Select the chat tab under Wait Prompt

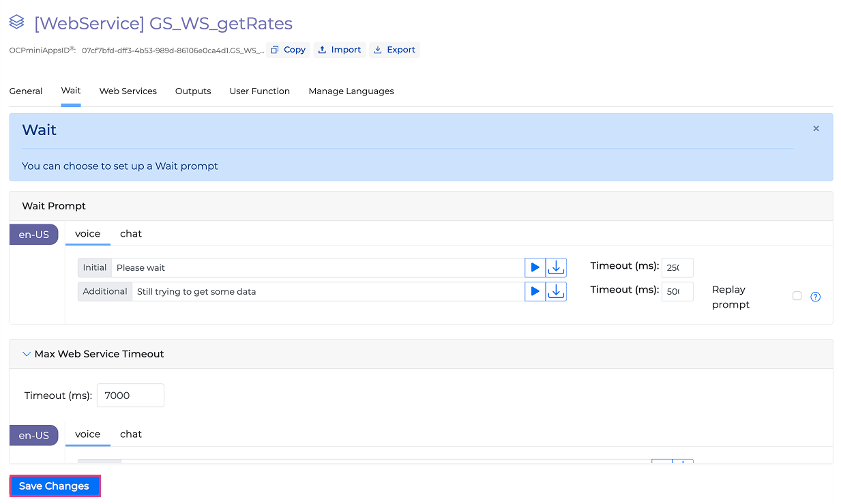131,234
